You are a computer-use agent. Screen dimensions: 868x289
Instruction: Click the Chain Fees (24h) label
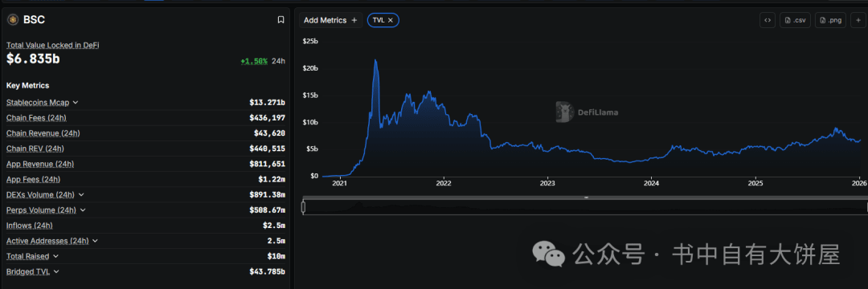[36, 118]
